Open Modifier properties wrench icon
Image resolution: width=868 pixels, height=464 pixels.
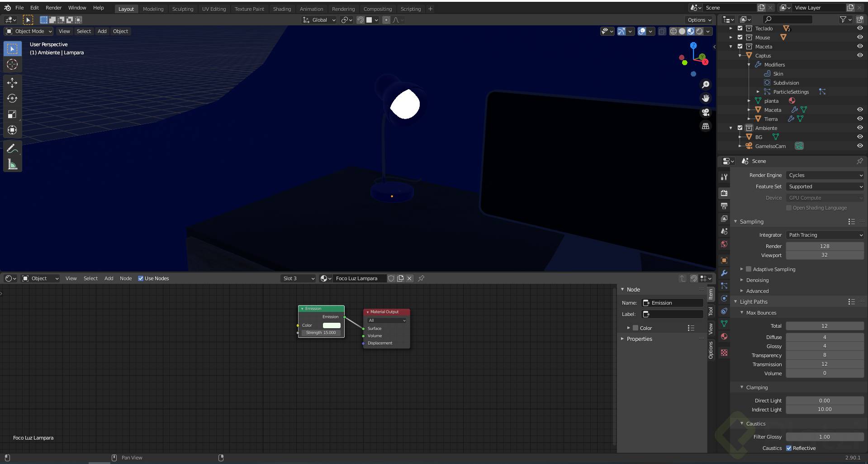coord(724,273)
